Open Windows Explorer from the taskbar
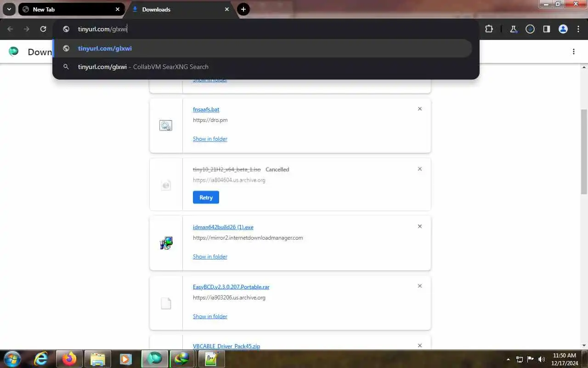Viewport: 588px width, 368px height. click(x=98, y=359)
